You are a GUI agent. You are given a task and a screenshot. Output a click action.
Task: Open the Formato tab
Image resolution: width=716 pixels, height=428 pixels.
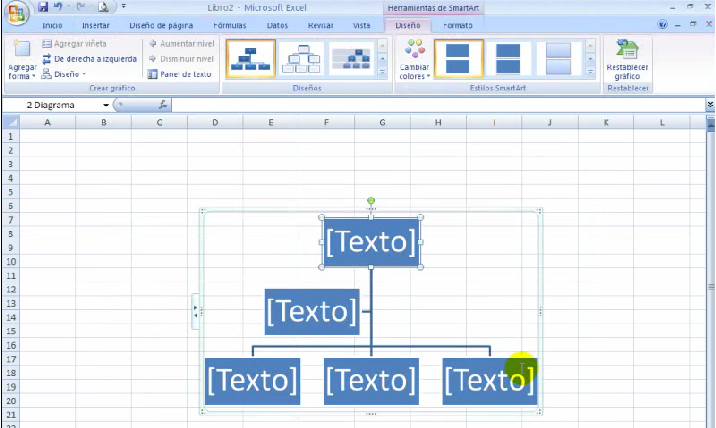[458, 24]
